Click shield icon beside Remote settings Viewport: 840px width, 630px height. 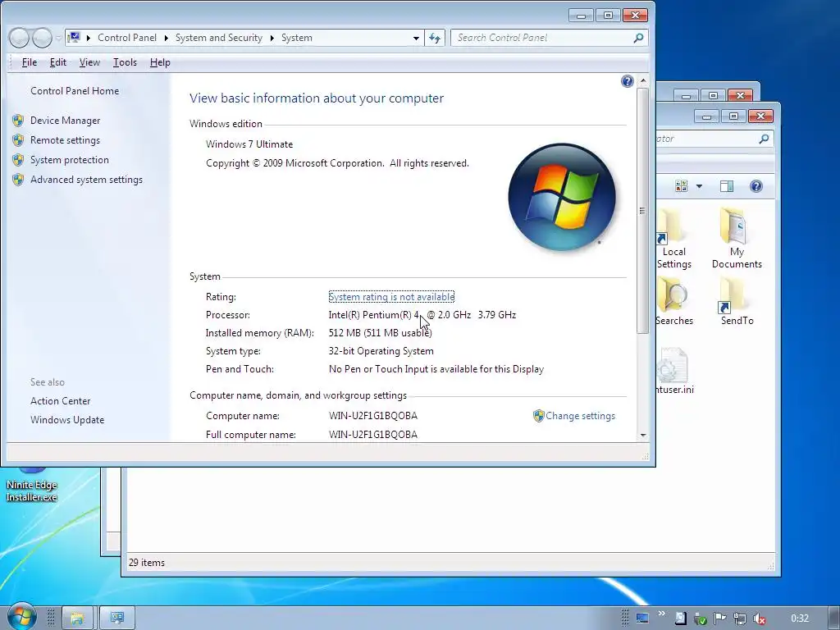[x=18, y=140]
